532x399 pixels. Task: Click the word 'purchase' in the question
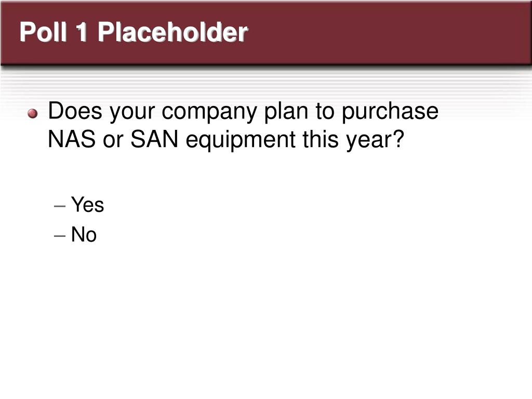(x=390, y=113)
